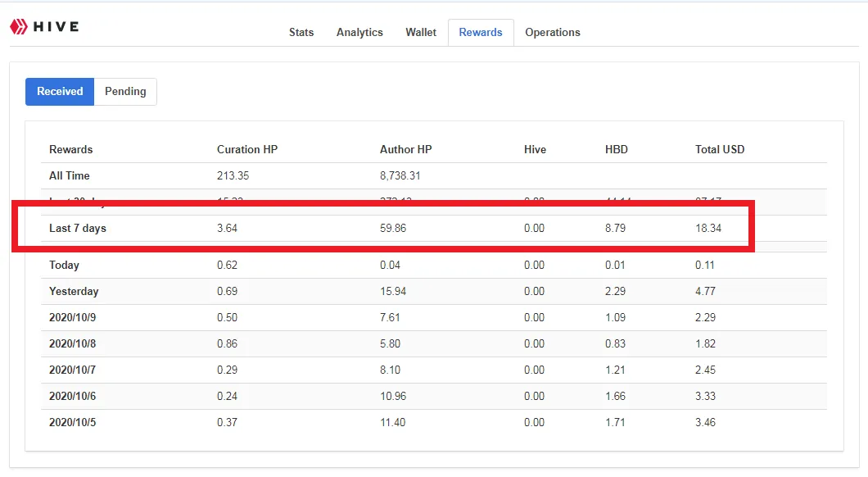This screenshot has height=477, width=868.
Task: Click Today's curation value 0.62
Action: (x=227, y=265)
